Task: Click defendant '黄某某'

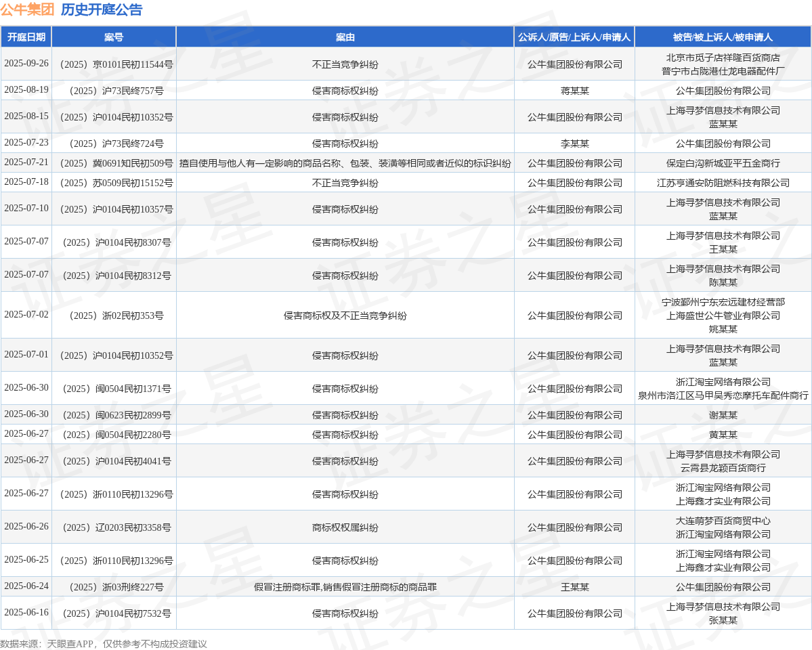Action: tap(723, 435)
